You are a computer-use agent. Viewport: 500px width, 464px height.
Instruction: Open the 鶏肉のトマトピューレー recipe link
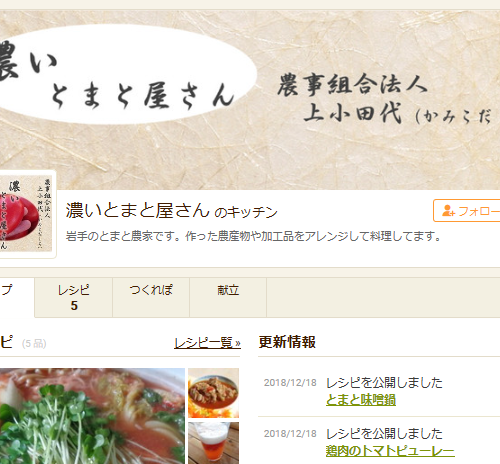(390, 451)
